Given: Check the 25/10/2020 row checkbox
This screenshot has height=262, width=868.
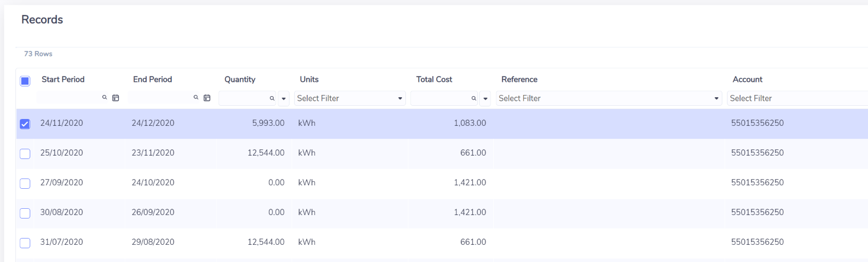Looking at the screenshot, I should coord(25,153).
